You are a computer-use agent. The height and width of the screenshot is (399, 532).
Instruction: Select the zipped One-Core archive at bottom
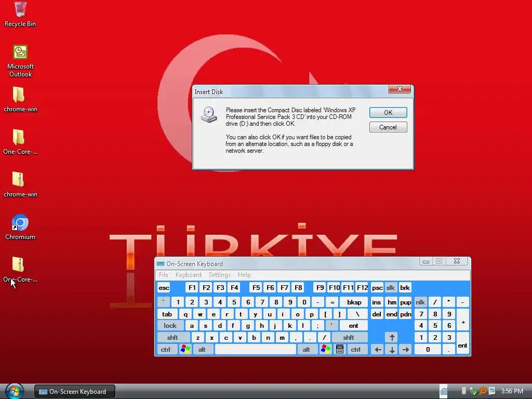click(x=20, y=270)
